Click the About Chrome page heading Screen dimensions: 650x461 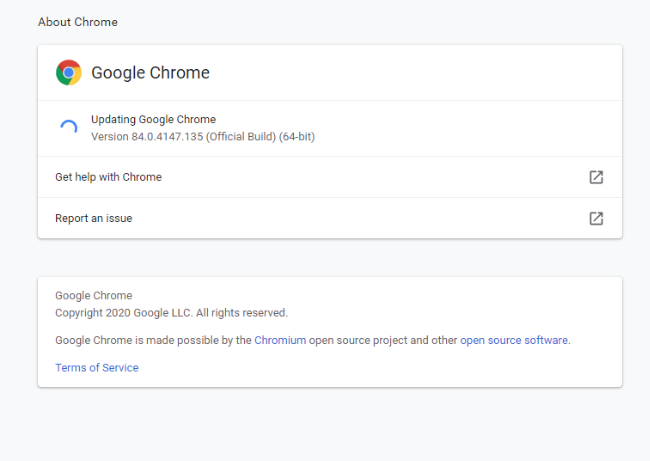point(78,22)
